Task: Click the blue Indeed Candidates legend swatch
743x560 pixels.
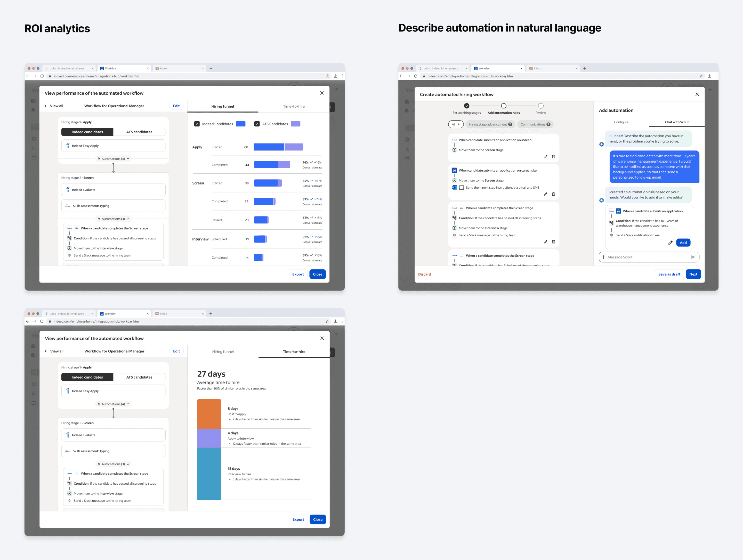Action: coord(240,124)
